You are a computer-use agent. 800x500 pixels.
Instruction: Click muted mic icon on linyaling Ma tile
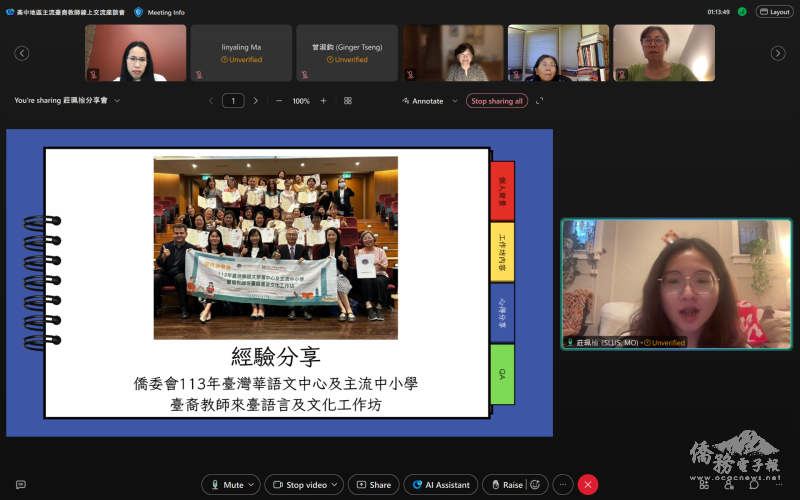click(x=199, y=74)
